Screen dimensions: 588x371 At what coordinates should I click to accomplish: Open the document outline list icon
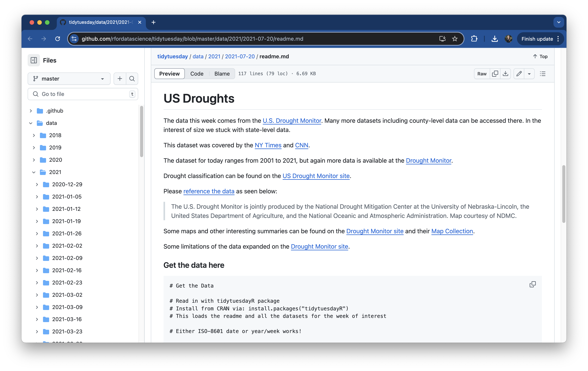point(543,74)
